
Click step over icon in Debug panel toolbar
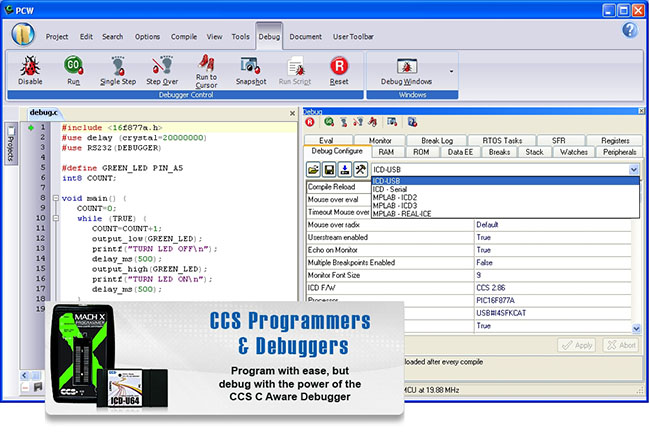click(x=358, y=122)
